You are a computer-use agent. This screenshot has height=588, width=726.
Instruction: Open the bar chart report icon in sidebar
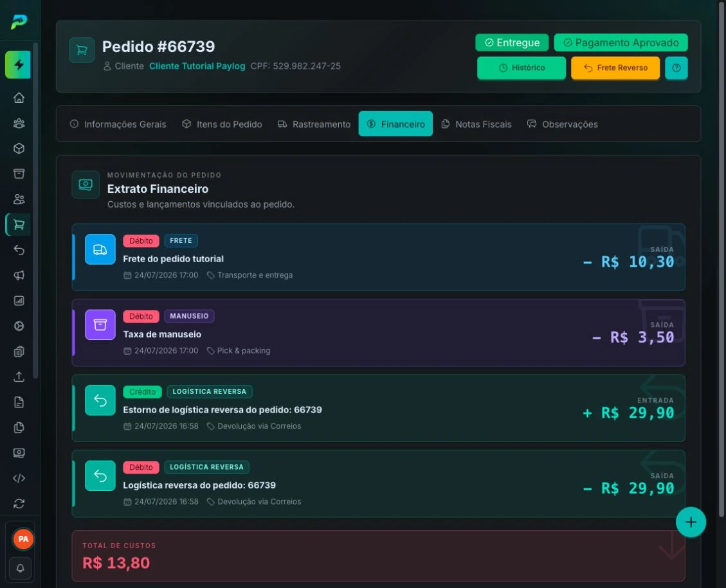pos(19,301)
